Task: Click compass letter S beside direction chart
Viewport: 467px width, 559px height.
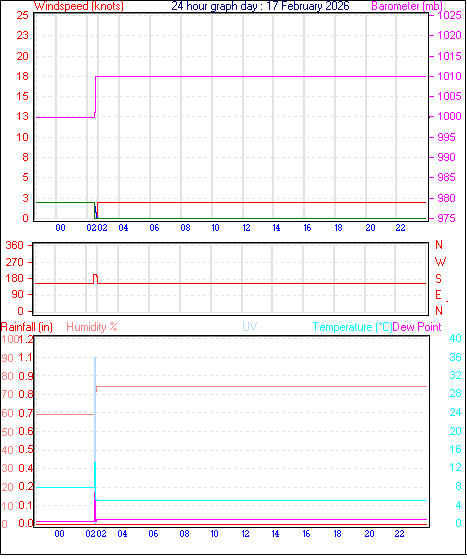Action: pos(438,278)
